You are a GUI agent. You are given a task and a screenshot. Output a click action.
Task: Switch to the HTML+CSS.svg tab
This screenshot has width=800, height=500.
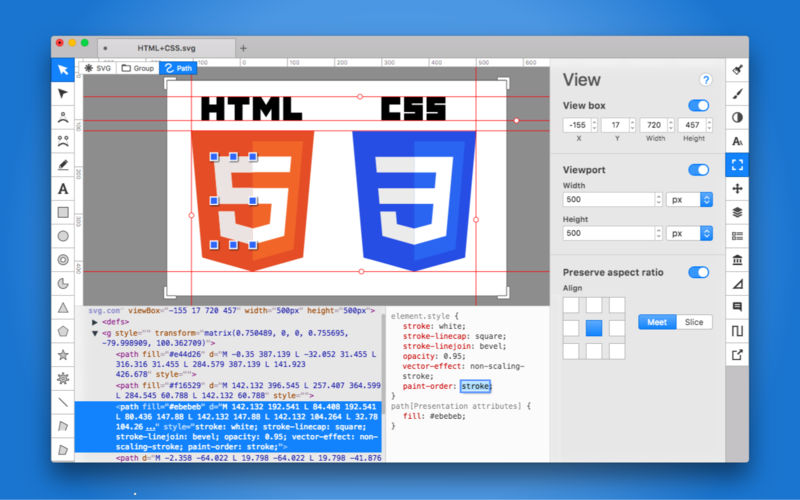tap(166, 48)
